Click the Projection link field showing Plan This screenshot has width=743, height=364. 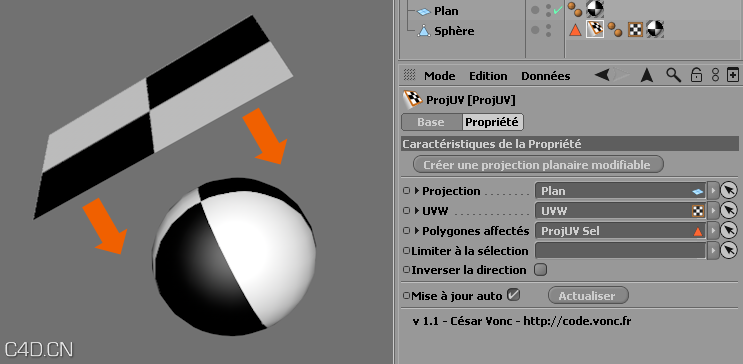tap(621, 191)
